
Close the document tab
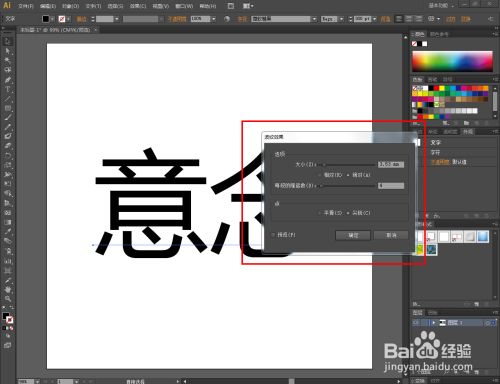[x=95, y=30]
